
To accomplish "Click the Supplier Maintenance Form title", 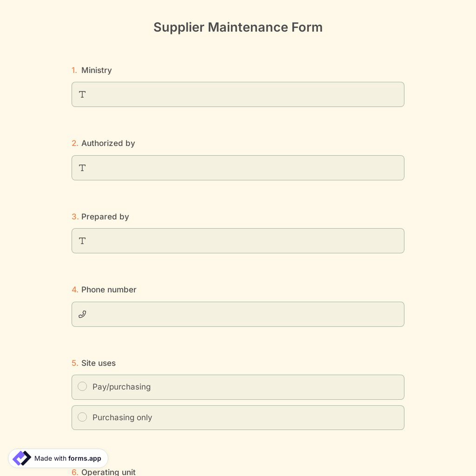I will pos(238,27).
